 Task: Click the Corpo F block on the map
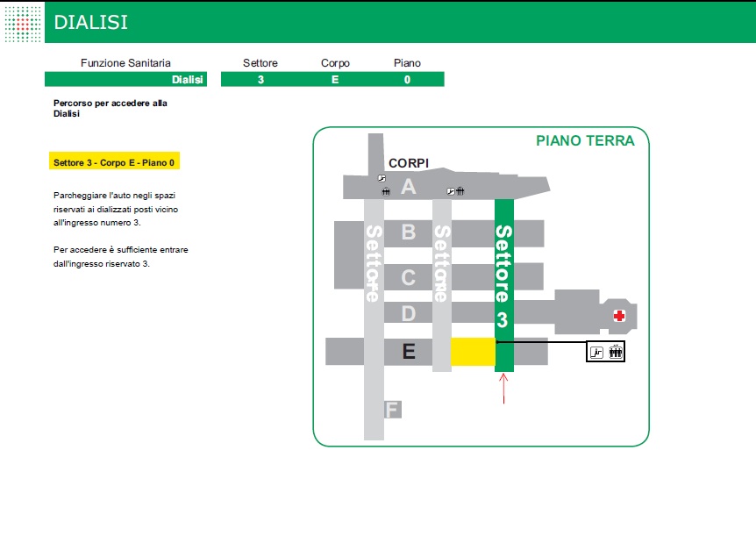coord(392,410)
